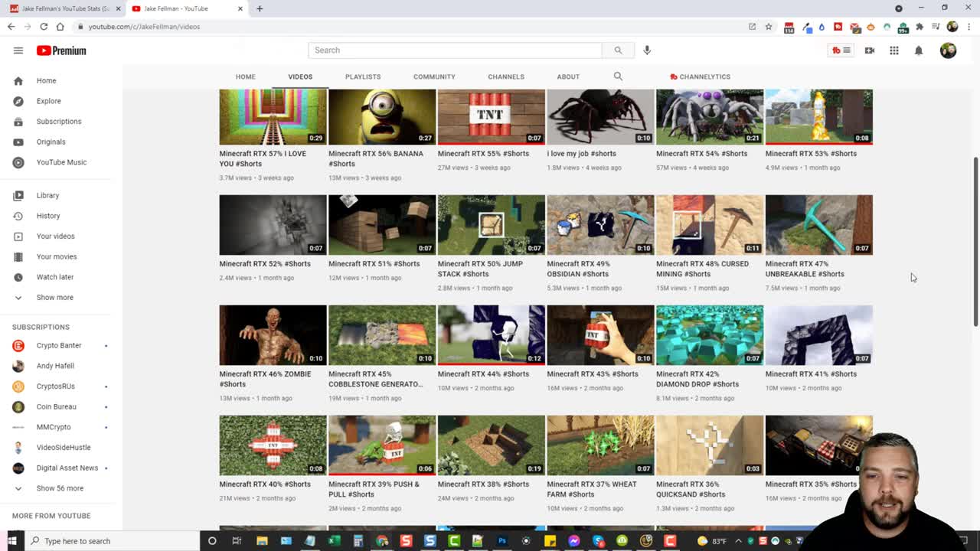Switch to PLAYLISTS tab
The width and height of the screenshot is (980, 551).
(363, 77)
